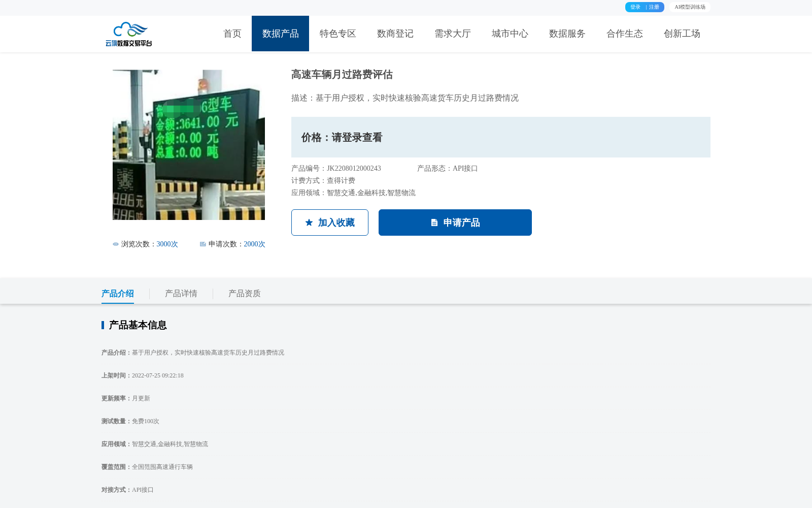Open 数商登记 navigation item

(x=395, y=34)
